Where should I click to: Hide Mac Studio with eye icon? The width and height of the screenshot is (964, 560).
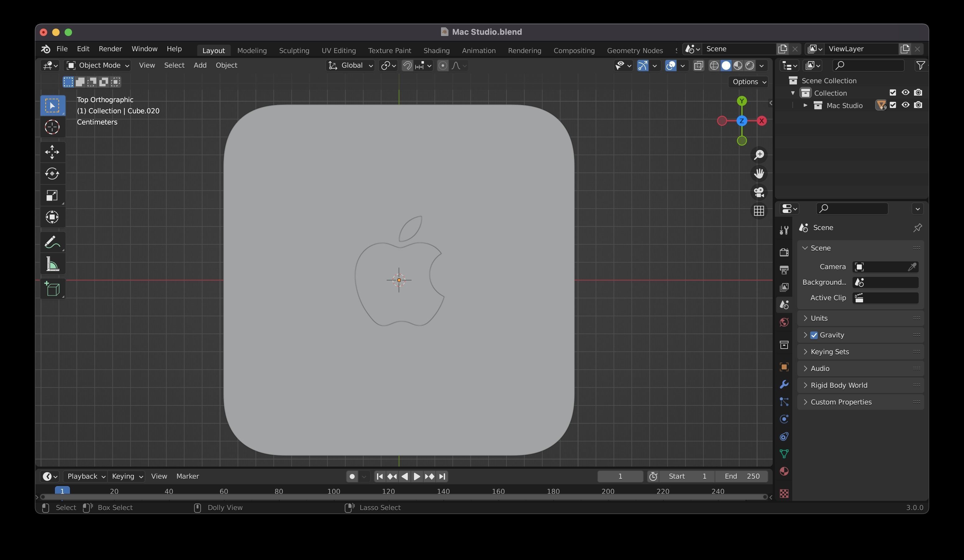click(x=906, y=105)
